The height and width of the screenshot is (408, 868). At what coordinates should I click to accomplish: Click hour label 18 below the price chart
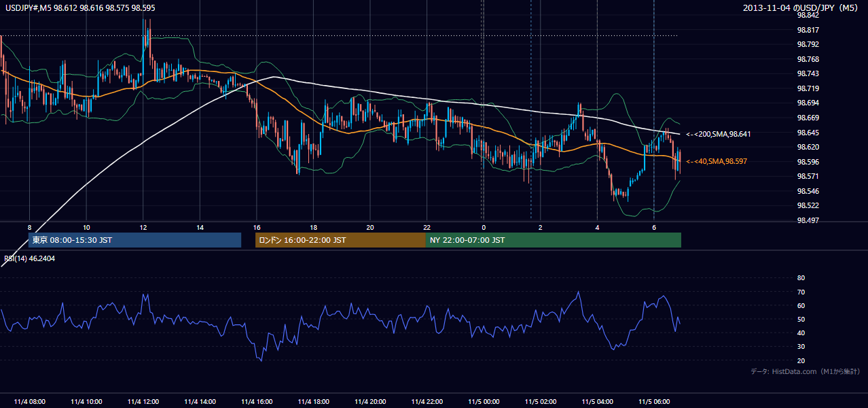(x=313, y=227)
